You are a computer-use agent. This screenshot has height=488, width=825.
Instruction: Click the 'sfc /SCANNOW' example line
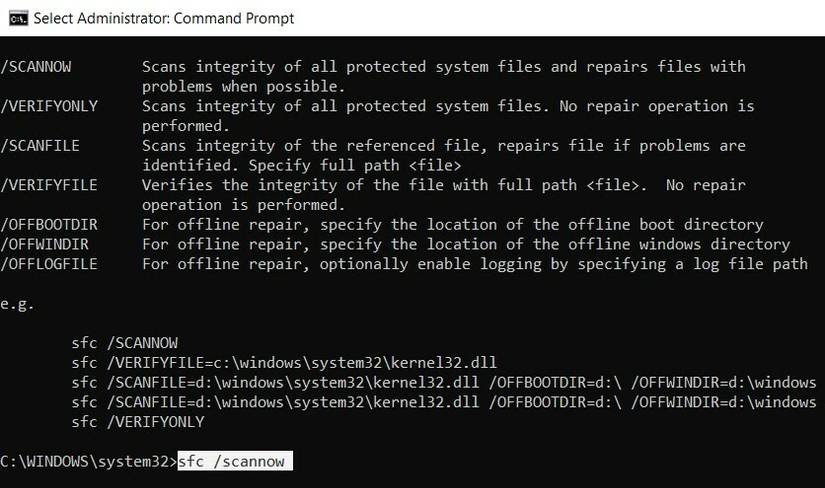click(124, 342)
